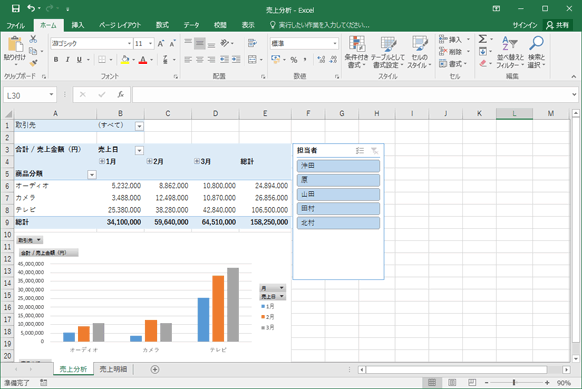
Task: Open Find and Select magnifier
Action: 536,52
